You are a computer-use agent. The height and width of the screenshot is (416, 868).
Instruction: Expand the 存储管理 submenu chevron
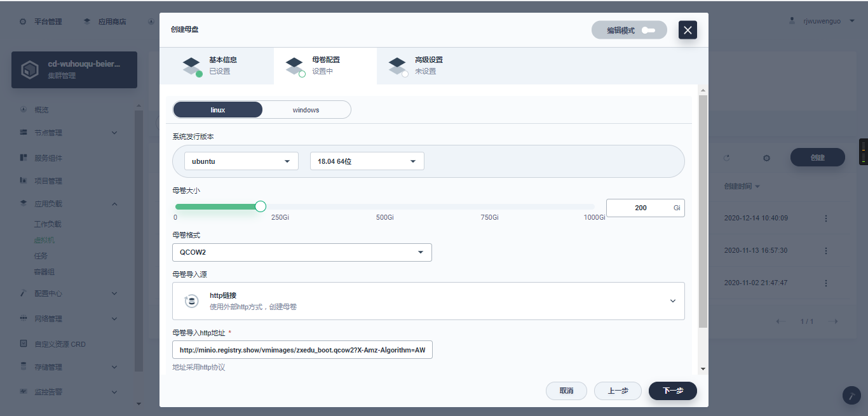tap(114, 367)
